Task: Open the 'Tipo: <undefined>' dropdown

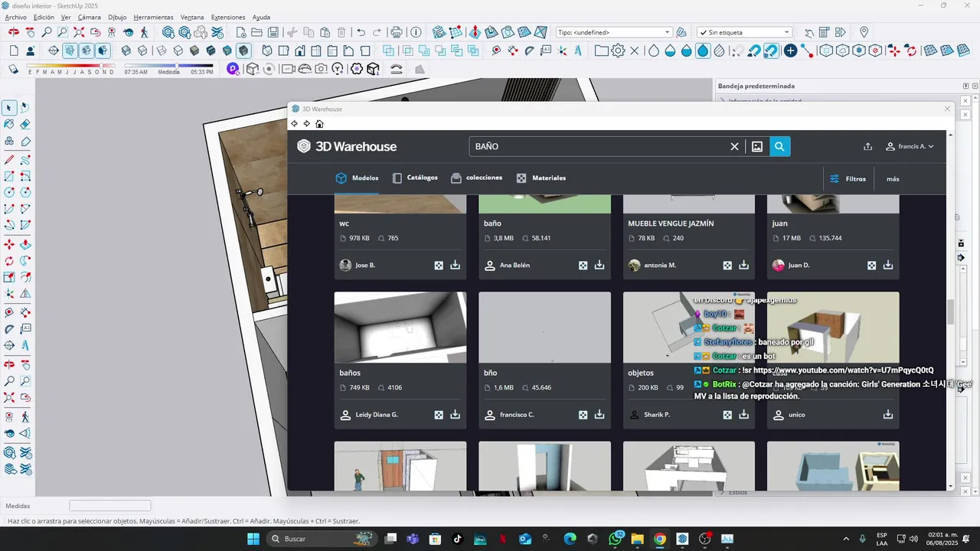Action: click(x=614, y=32)
